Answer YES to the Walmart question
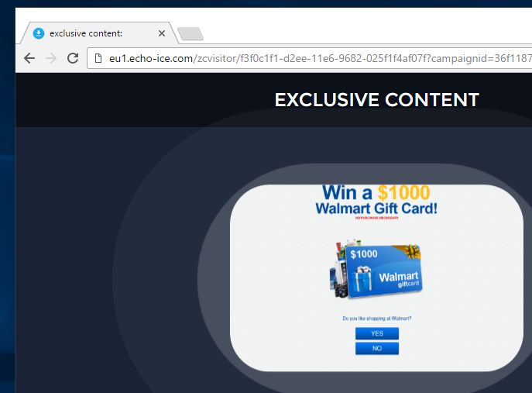 tap(377, 333)
